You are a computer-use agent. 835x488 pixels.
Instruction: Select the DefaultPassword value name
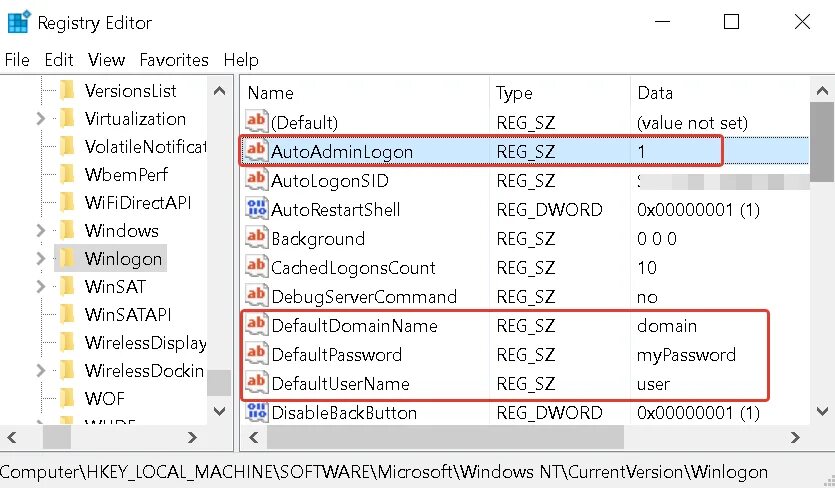click(337, 354)
